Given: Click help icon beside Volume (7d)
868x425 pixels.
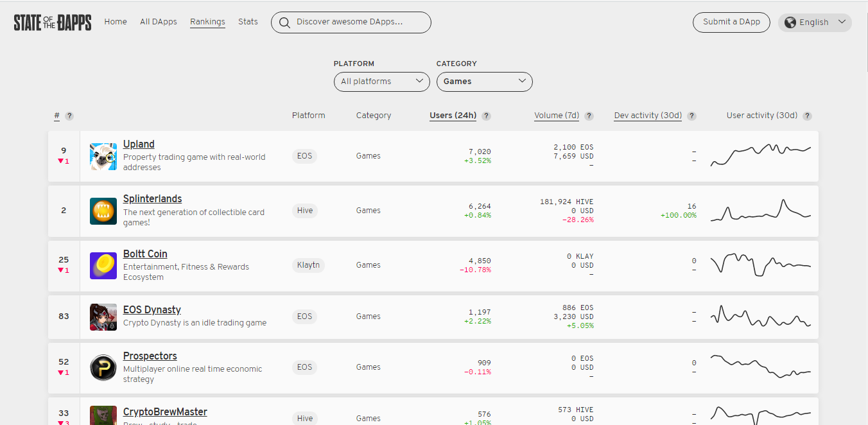Looking at the screenshot, I should click(x=589, y=116).
